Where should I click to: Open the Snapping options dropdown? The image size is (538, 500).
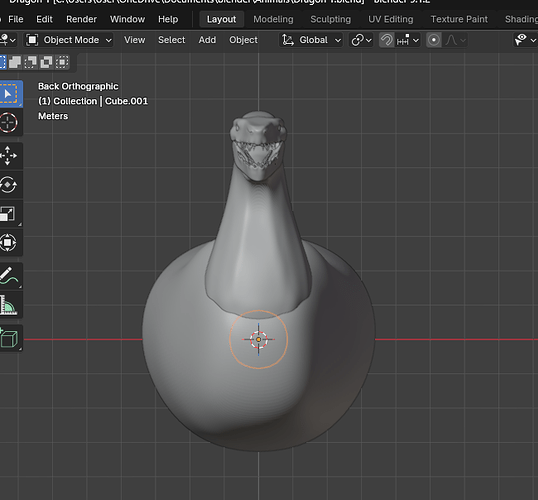(x=408, y=40)
